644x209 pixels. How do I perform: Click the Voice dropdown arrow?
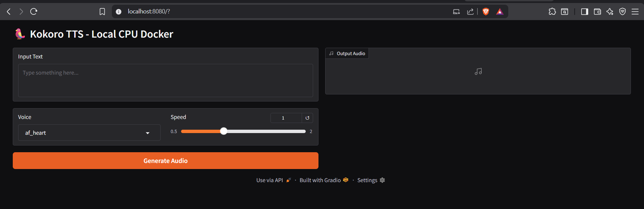click(147, 133)
